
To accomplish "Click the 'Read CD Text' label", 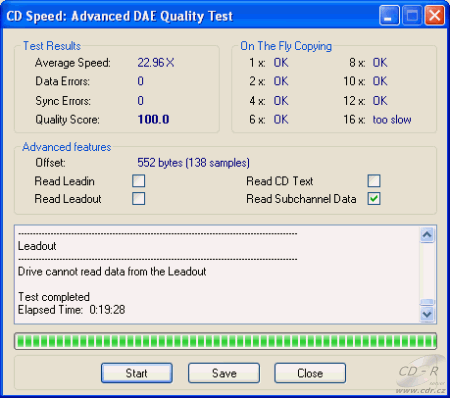I will (x=280, y=181).
